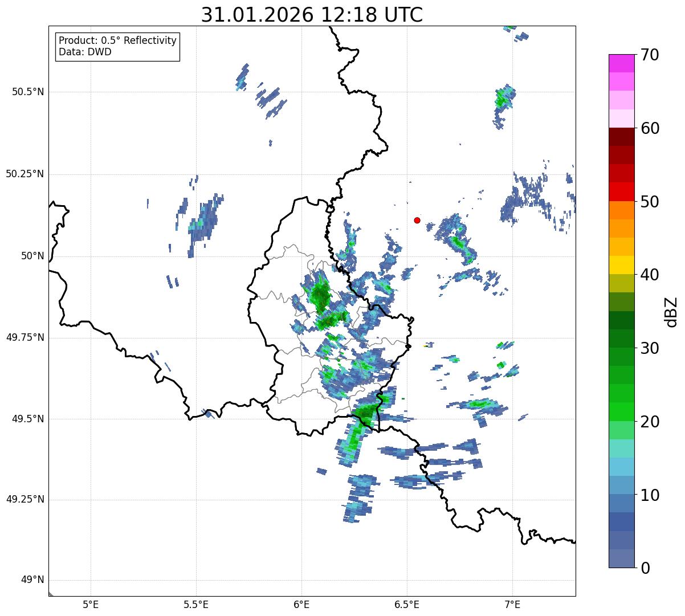685x616 pixels.
Task: Click the 10 colorbar tick label
Action: (650, 495)
